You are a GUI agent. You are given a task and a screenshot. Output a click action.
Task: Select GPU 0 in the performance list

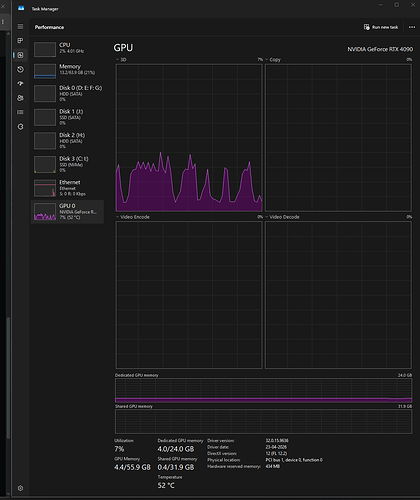67,211
